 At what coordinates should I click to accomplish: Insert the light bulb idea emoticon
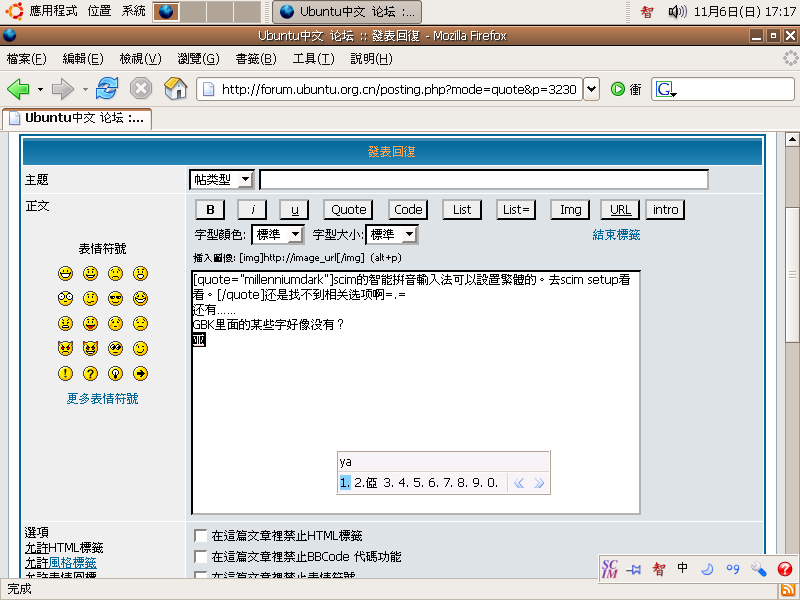(x=115, y=373)
